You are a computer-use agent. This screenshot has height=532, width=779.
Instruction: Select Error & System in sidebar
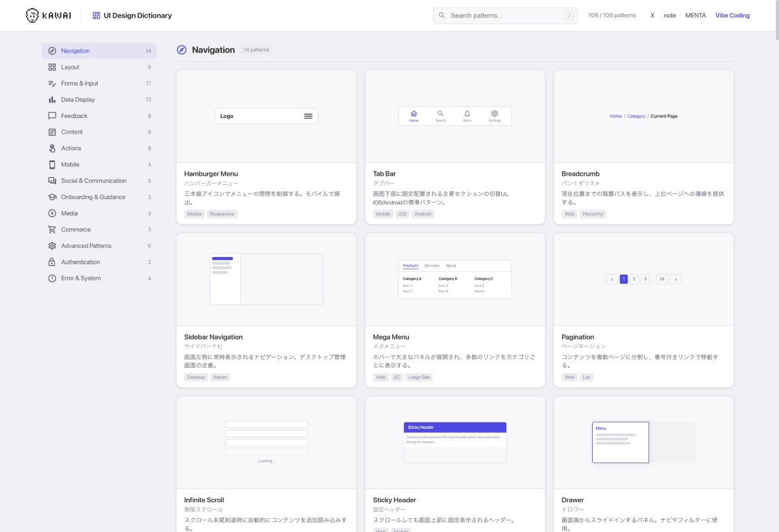(80, 278)
